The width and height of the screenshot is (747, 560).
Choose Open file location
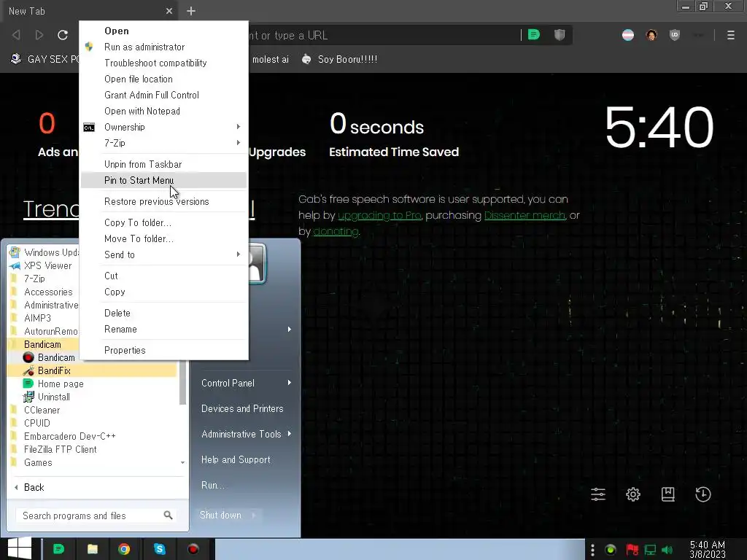pyautogui.click(x=164, y=79)
